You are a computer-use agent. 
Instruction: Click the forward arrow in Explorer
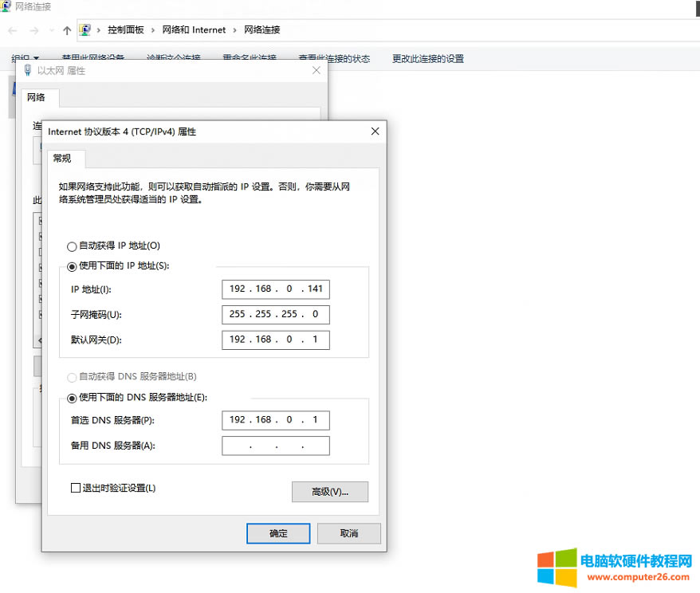click(x=33, y=30)
